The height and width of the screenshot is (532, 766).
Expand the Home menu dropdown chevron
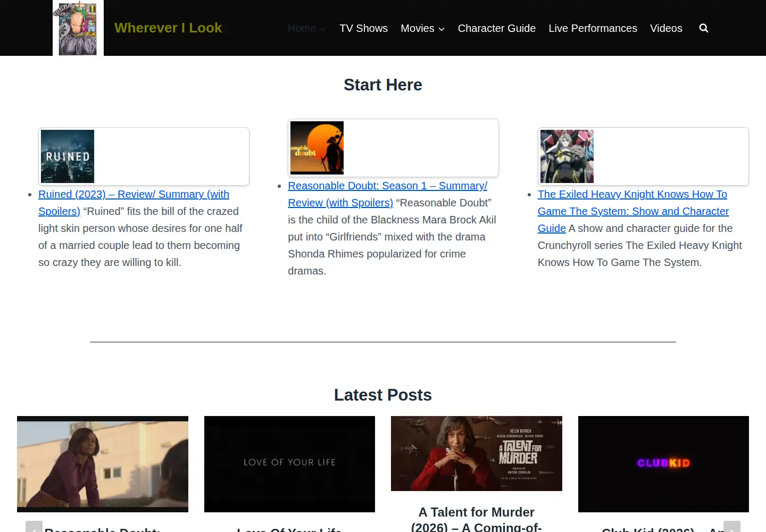(323, 29)
